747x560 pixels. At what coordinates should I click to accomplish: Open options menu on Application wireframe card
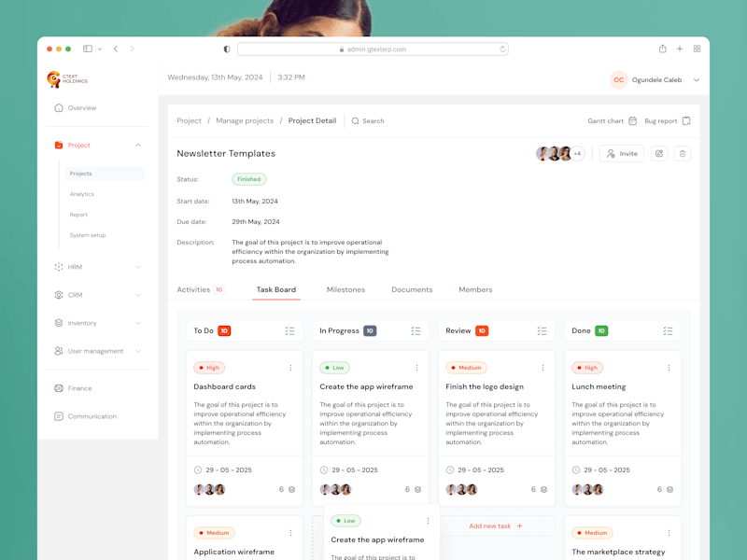[290, 533]
